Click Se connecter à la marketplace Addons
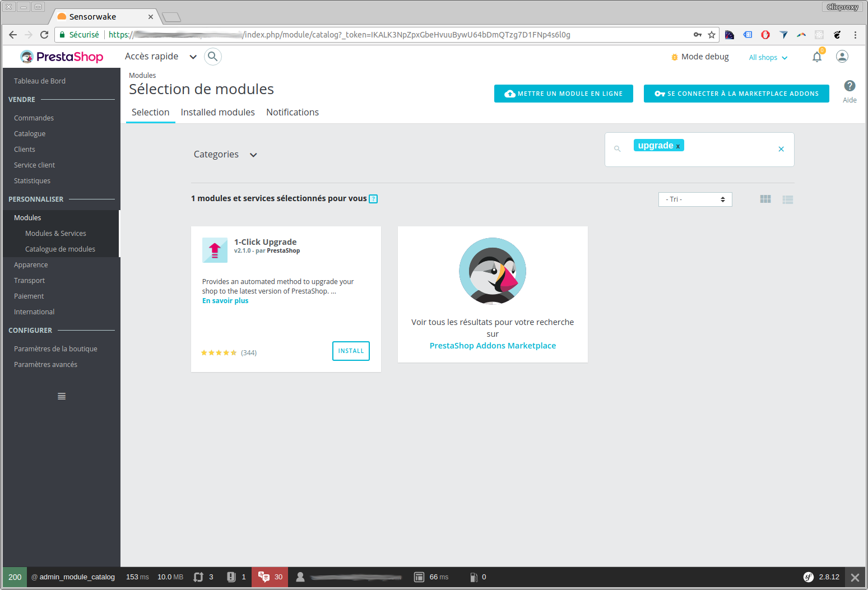868x590 pixels. click(736, 94)
